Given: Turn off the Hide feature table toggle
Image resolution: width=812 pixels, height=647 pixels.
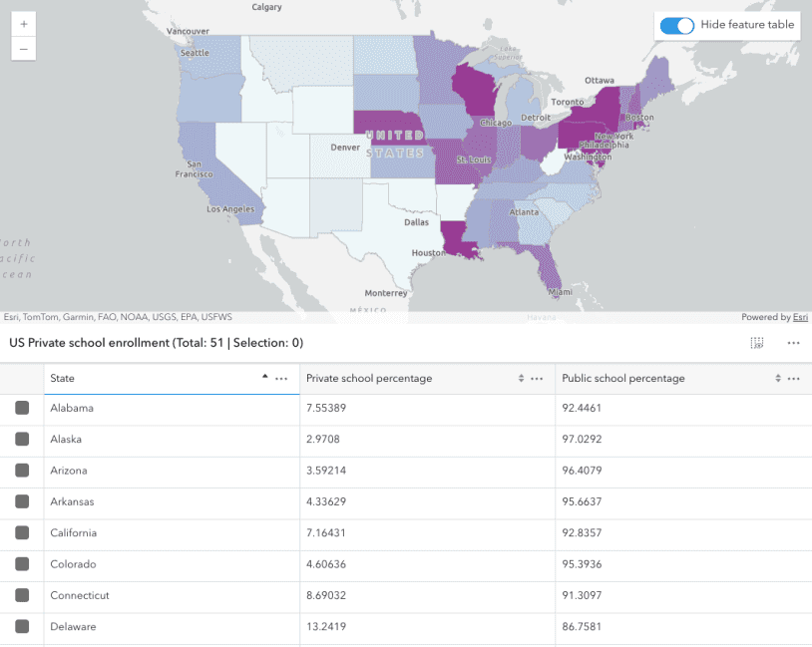Looking at the screenshot, I should tap(677, 25).
